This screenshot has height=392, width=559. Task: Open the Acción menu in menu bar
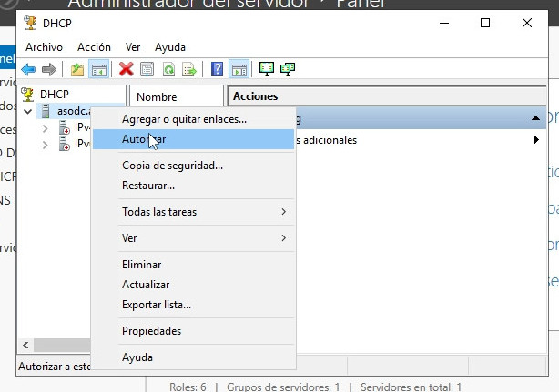pos(94,46)
